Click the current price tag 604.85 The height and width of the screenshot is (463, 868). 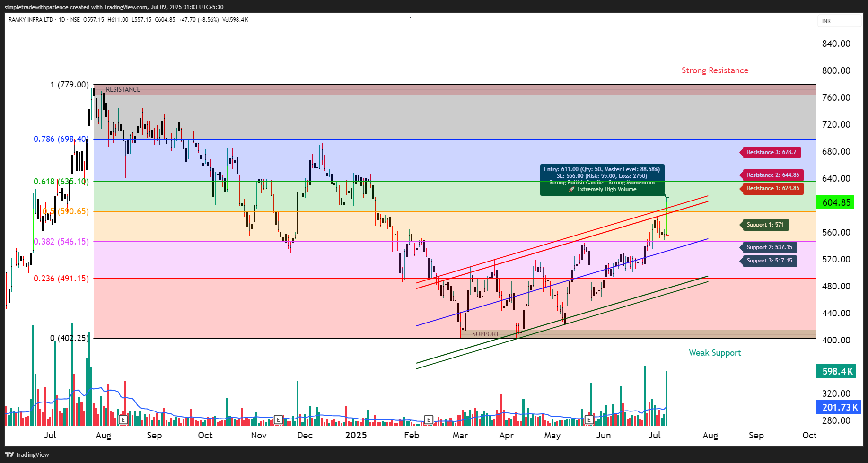836,202
